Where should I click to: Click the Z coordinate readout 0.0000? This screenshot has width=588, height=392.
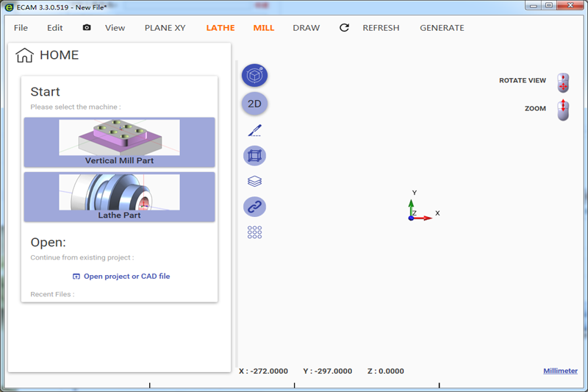[x=385, y=371]
